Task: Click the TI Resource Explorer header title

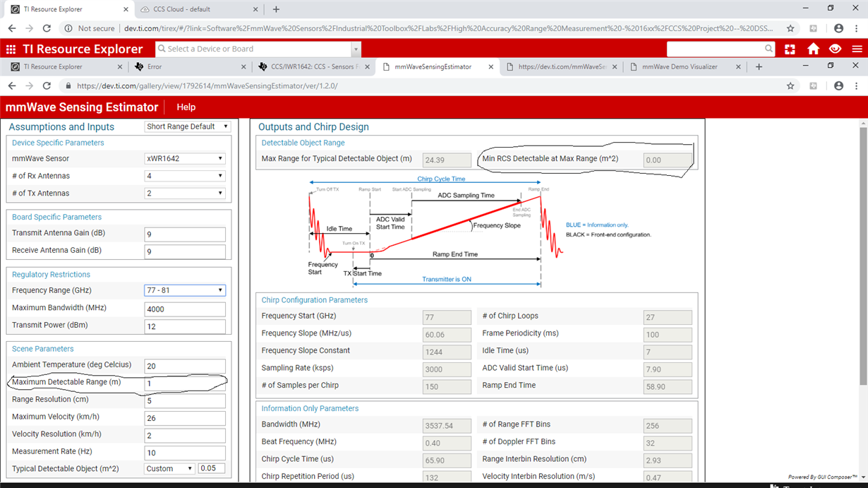Action: (83, 49)
